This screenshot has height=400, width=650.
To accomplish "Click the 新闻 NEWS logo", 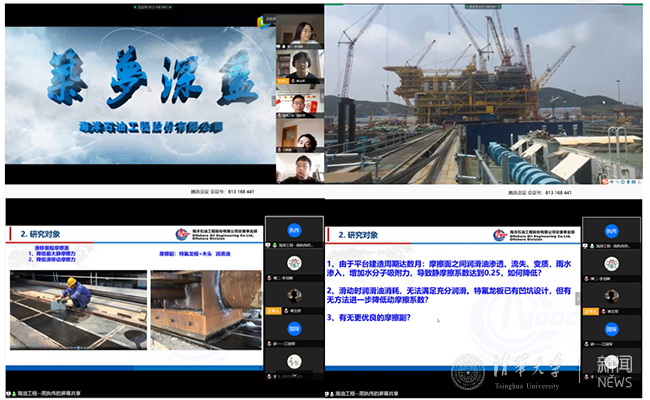I will coord(615,371).
